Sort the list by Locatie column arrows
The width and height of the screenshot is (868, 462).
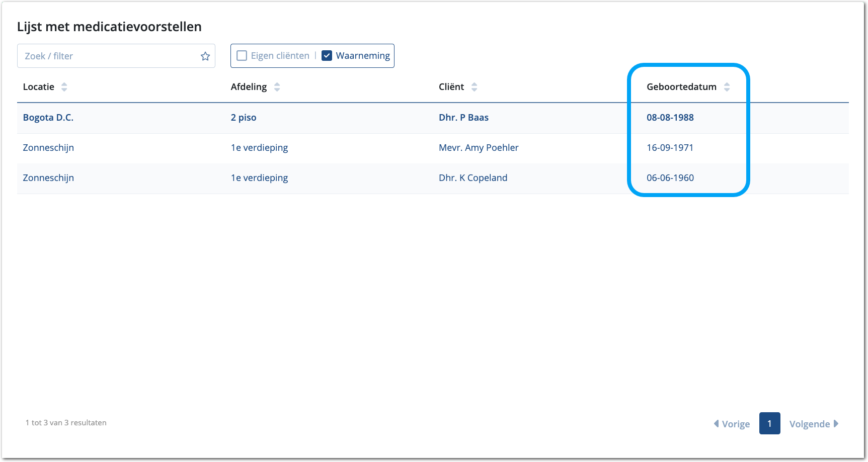64,87
